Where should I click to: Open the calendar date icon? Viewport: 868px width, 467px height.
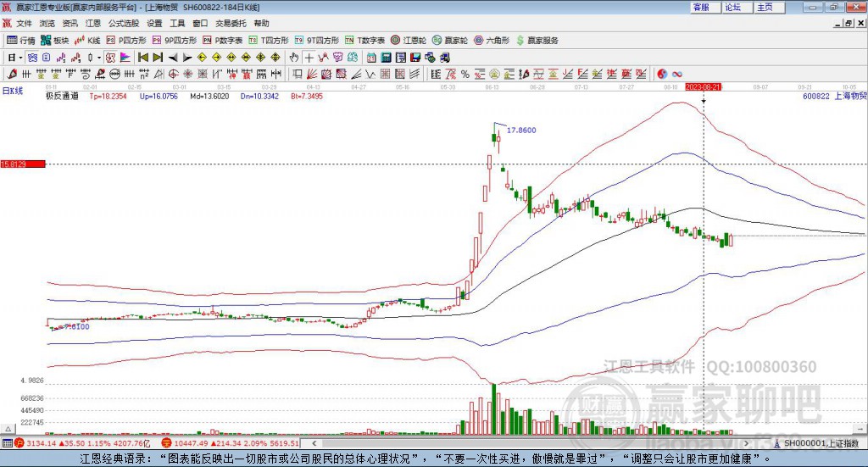coord(371,58)
